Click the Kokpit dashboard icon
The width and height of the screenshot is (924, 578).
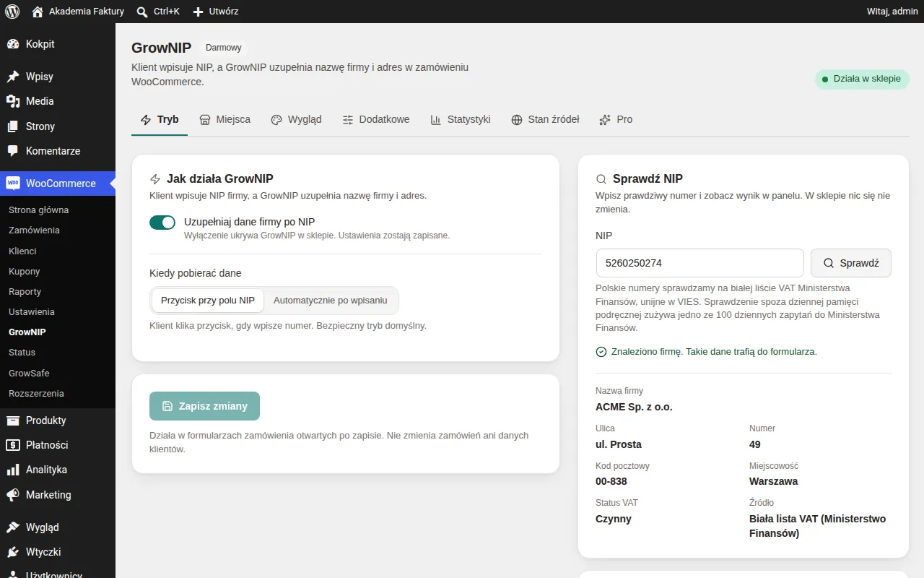pyautogui.click(x=13, y=44)
